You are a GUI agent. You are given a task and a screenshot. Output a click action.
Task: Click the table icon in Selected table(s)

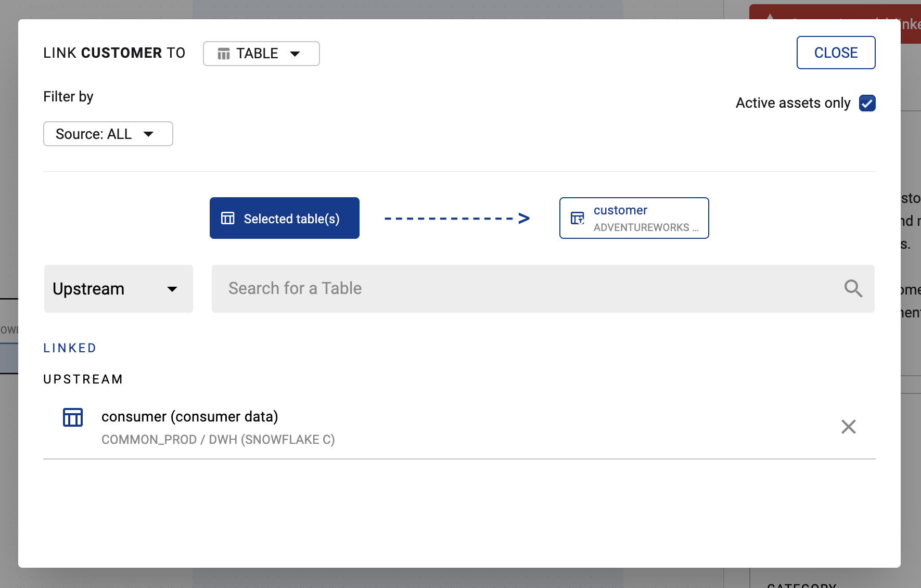(x=228, y=218)
